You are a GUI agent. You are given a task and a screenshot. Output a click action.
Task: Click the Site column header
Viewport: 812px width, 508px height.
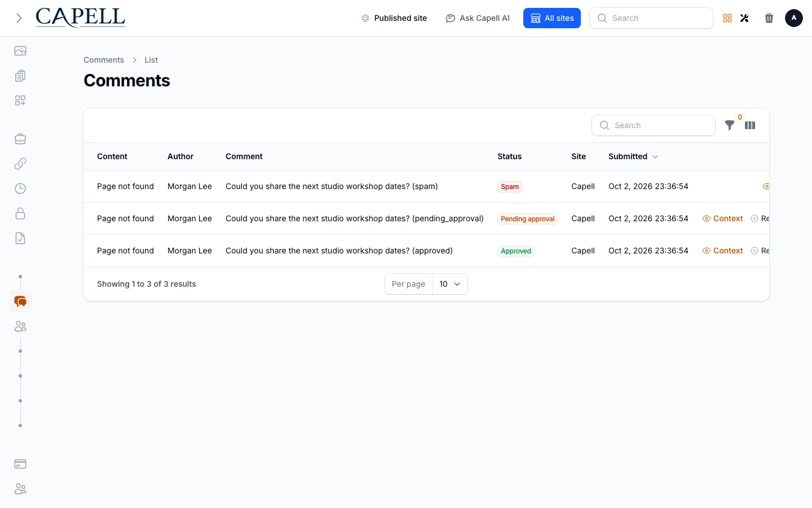pyautogui.click(x=579, y=156)
